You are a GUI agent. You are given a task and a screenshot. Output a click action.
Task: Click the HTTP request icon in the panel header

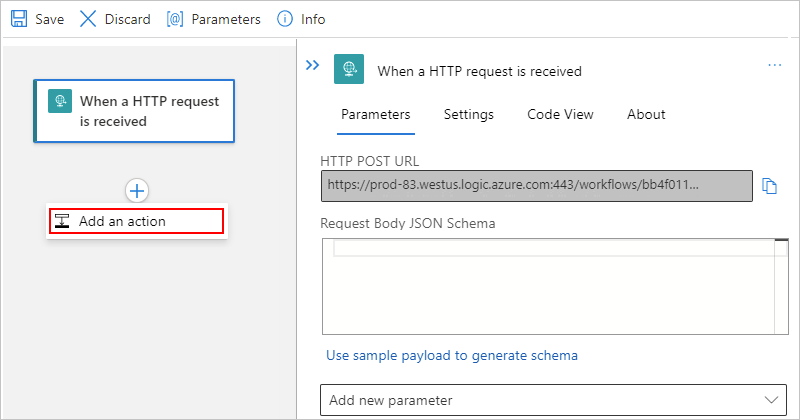(x=348, y=68)
